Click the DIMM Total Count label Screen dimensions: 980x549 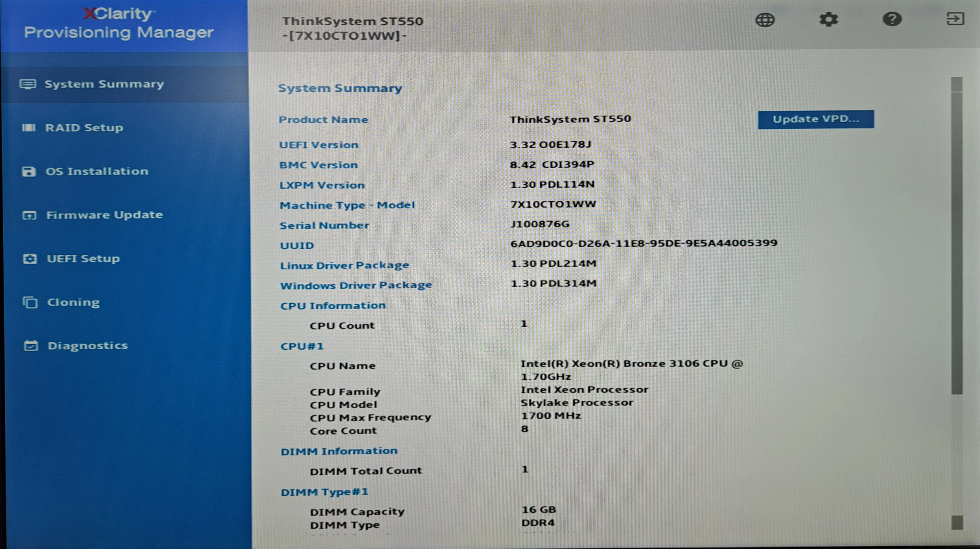366,471
